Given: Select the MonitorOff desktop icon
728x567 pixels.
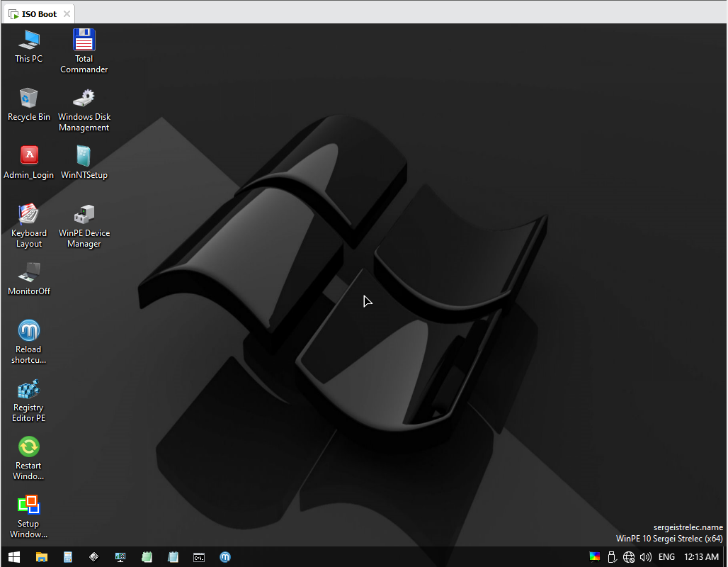Looking at the screenshot, I should 29,279.
